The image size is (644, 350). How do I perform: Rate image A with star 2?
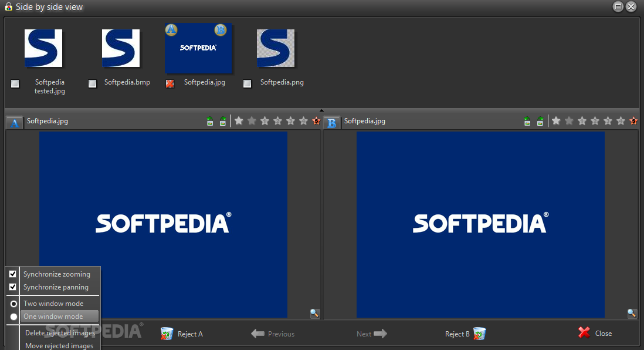pos(277,121)
